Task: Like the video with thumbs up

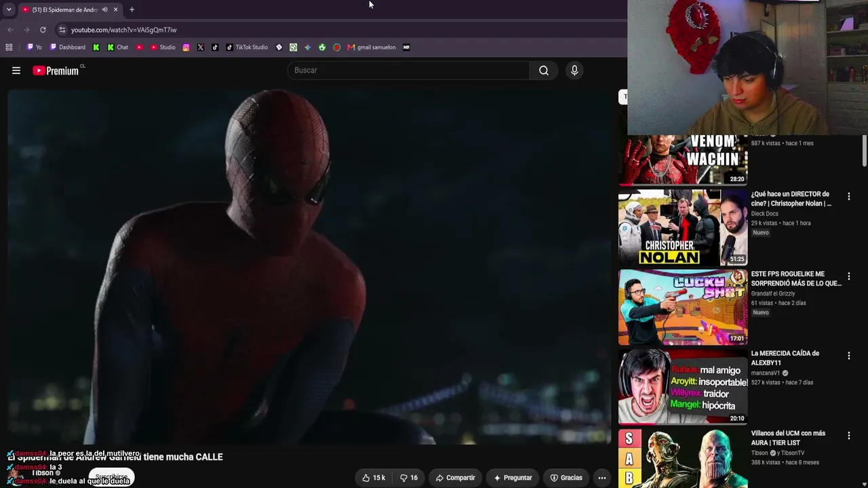Action: [374, 478]
